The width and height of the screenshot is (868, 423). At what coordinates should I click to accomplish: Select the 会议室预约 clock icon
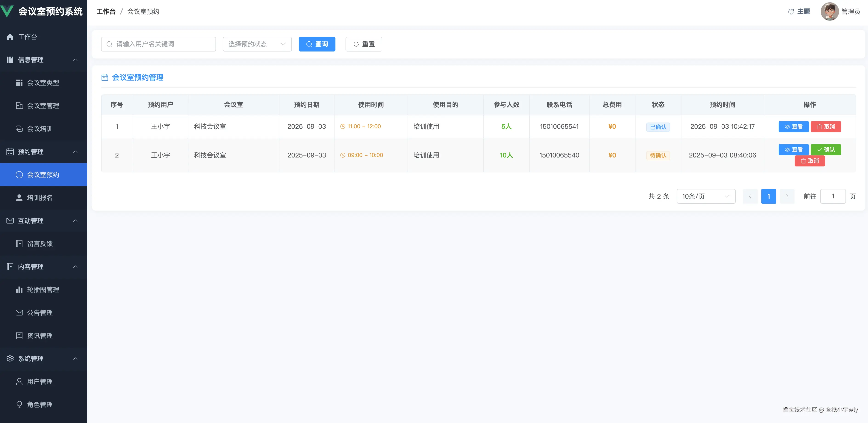(x=20, y=174)
